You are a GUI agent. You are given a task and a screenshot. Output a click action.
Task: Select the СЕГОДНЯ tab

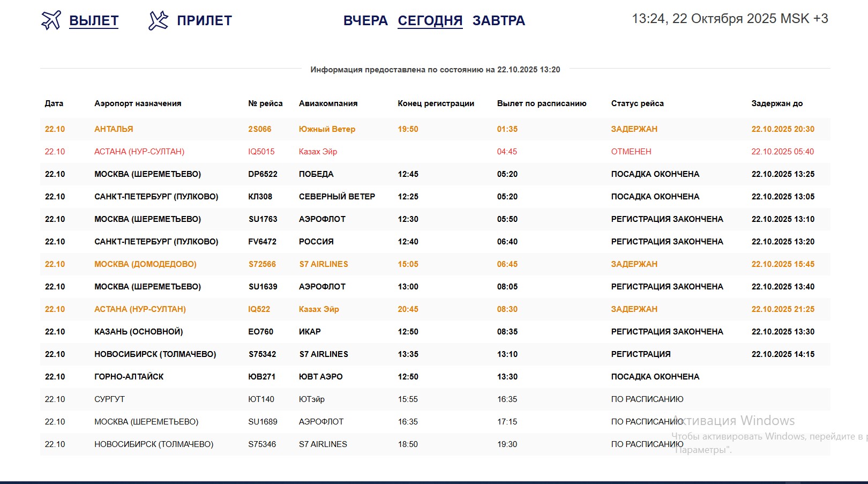(430, 21)
